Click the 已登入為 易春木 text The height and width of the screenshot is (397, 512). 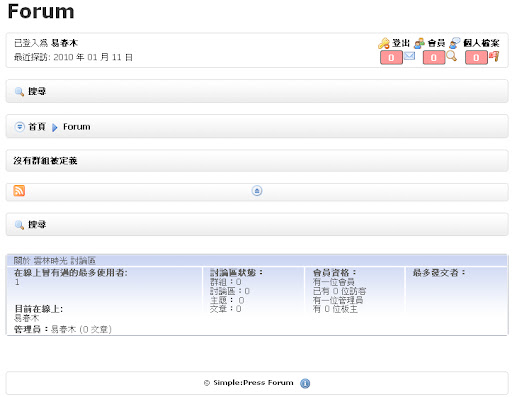click(x=46, y=43)
